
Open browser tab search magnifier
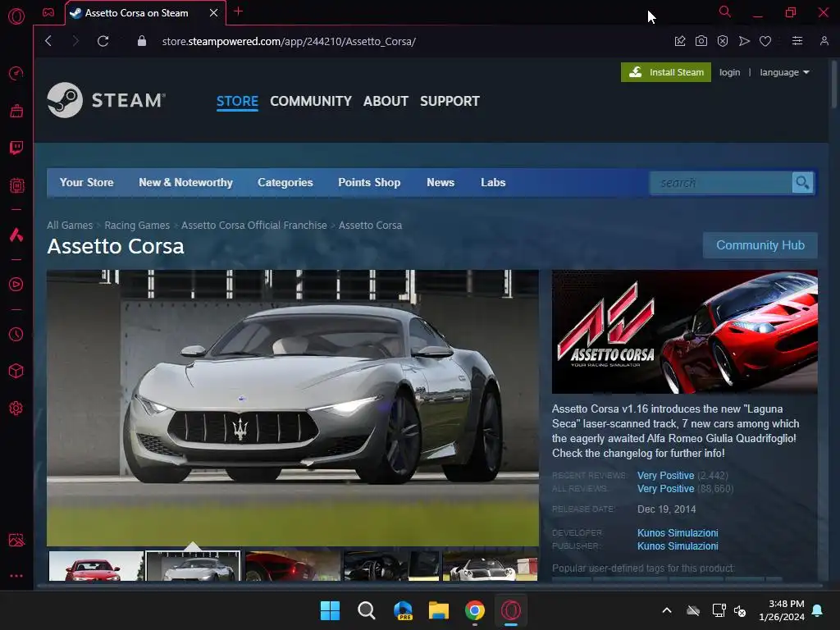point(725,11)
